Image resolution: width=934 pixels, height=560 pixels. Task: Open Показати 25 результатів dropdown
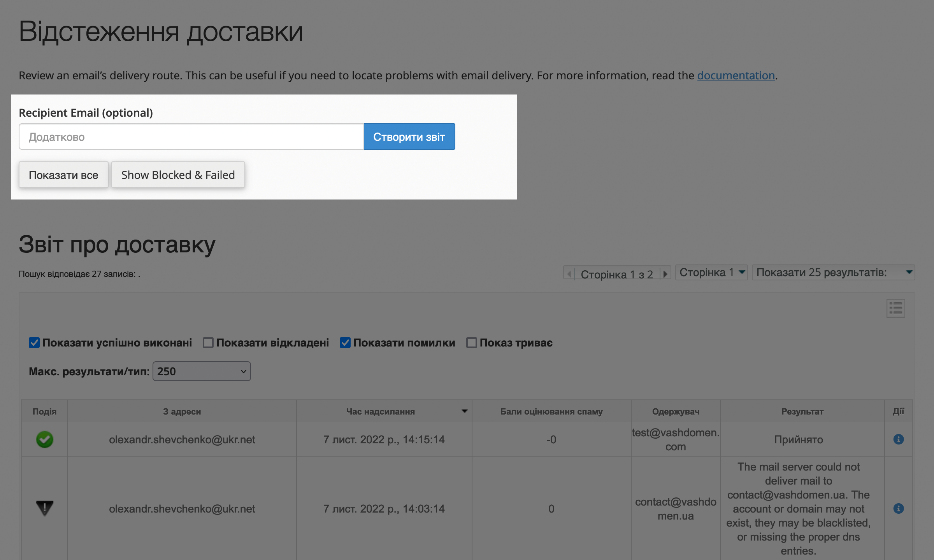833,273
